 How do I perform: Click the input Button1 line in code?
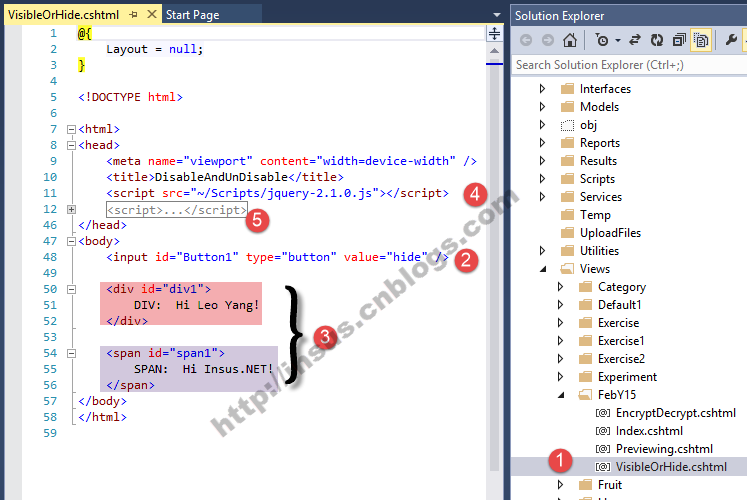(x=277, y=257)
